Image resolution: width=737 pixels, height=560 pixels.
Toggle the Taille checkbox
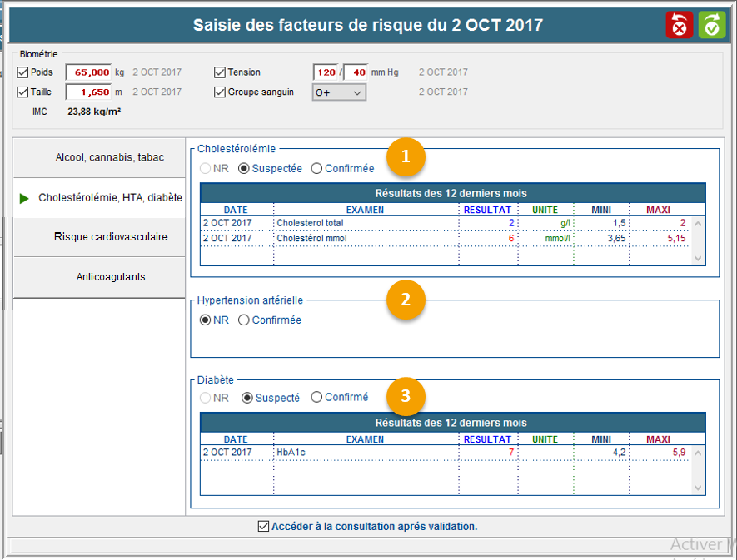point(22,92)
